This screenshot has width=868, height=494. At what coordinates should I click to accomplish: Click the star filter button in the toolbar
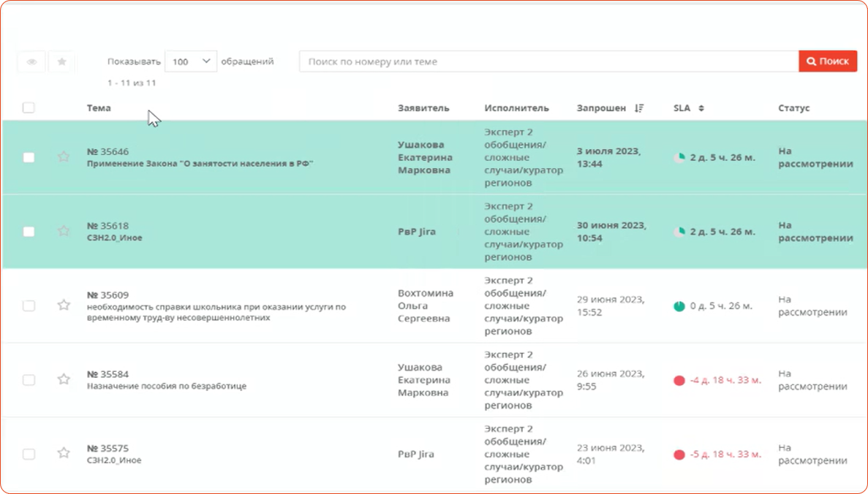pyautogui.click(x=62, y=62)
